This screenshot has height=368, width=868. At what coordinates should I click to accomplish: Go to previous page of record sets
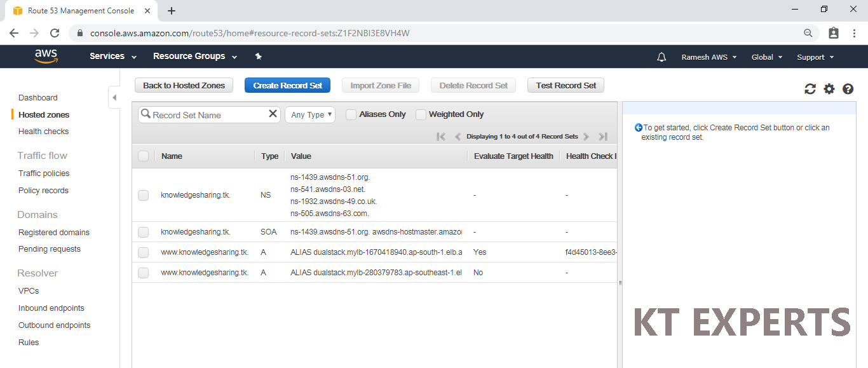click(x=458, y=137)
